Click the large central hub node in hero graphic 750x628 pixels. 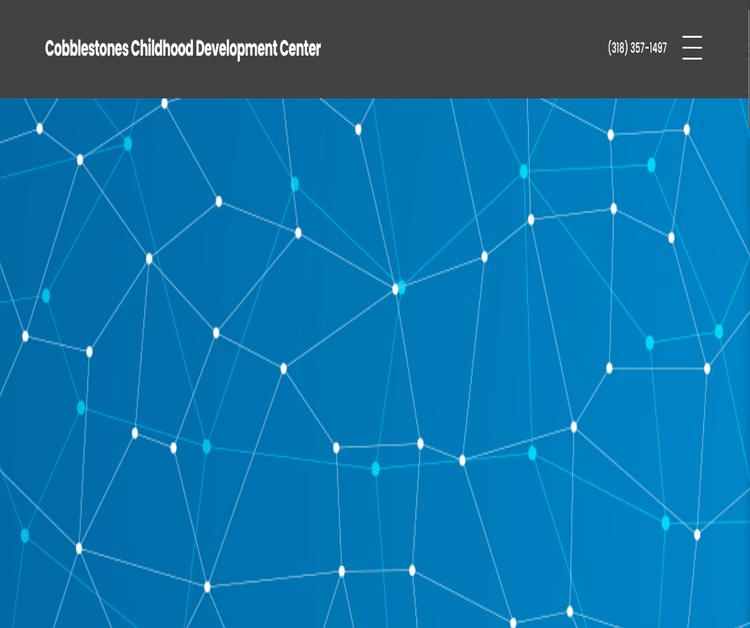[397, 289]
